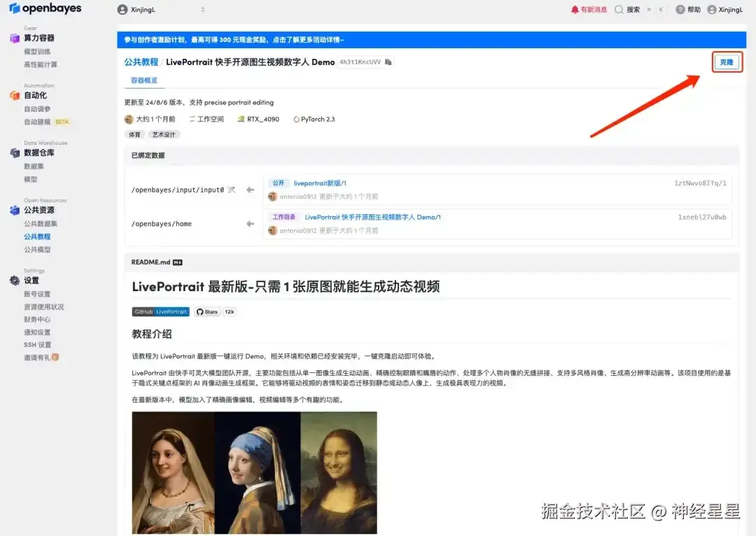Switch to the 容器概览 tab
Screen dimensions: 756x536
pos(144,80)
